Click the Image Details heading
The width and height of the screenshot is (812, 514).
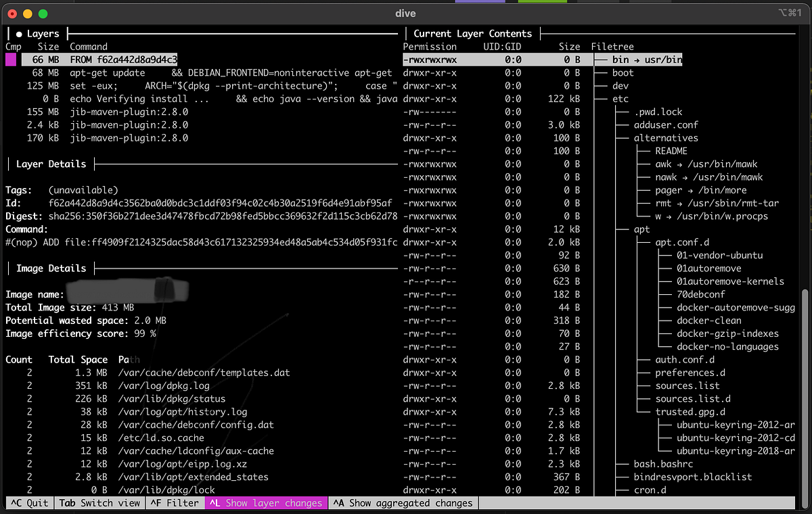tap(51, 268)
